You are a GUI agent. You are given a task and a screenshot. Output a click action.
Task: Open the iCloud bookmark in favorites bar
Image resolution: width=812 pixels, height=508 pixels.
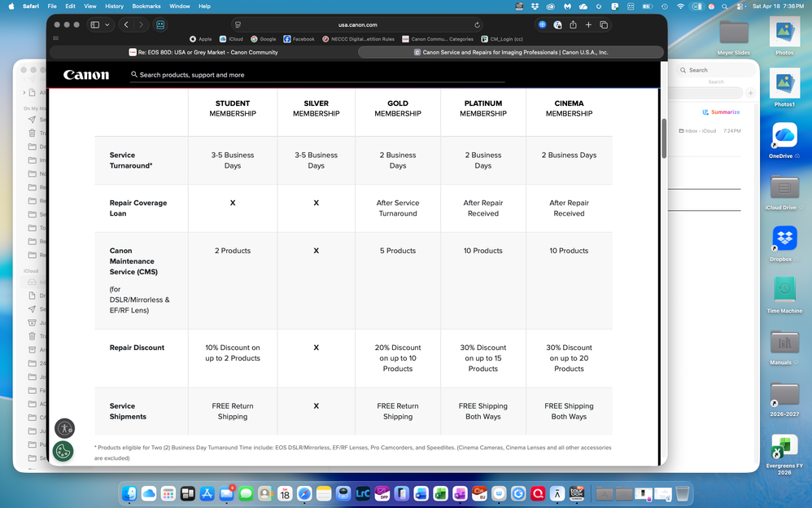click(231, 39)
